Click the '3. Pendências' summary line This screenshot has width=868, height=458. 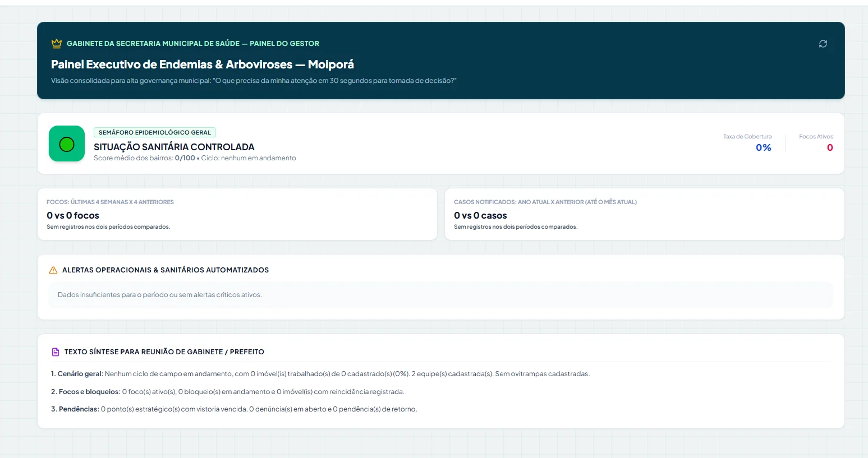(234, 409)
